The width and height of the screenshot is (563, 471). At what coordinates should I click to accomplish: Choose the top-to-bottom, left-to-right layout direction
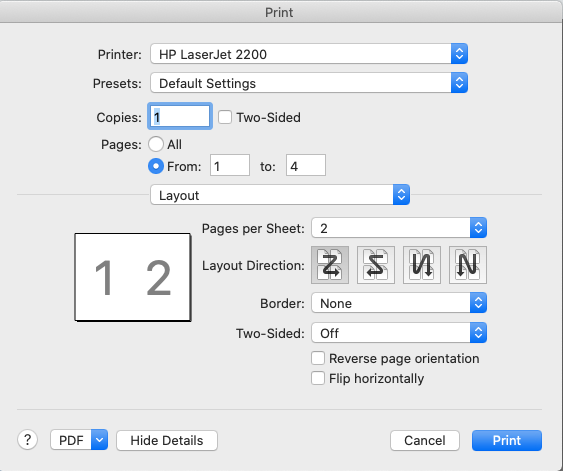(x=422, y=265)
